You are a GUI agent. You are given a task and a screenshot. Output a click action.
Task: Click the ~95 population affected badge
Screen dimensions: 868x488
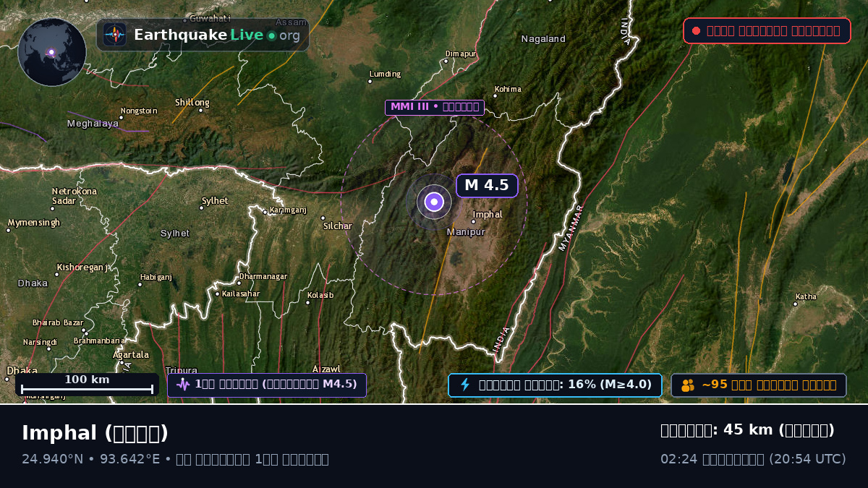click(759, 385)
